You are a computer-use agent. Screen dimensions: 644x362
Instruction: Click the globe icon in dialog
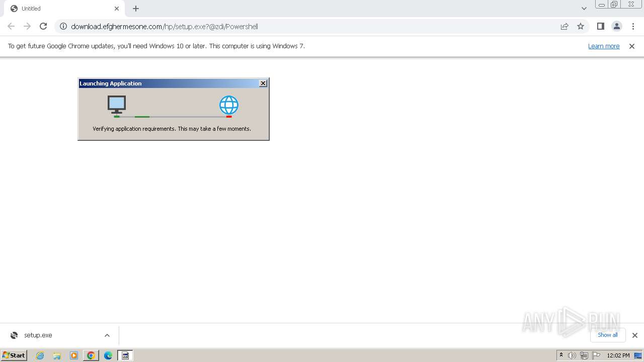click(229, 106)
